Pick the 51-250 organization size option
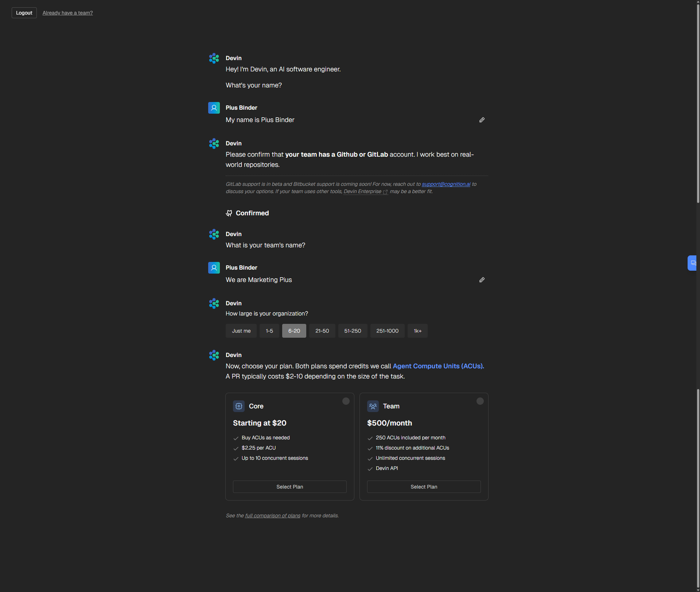The width and height of the screenshot is (700, 592). pos(353,331)
